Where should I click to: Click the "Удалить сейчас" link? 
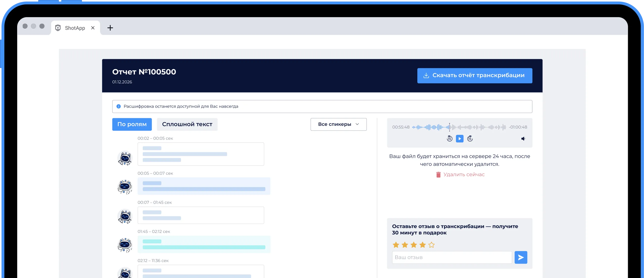[x=464, y=174]
